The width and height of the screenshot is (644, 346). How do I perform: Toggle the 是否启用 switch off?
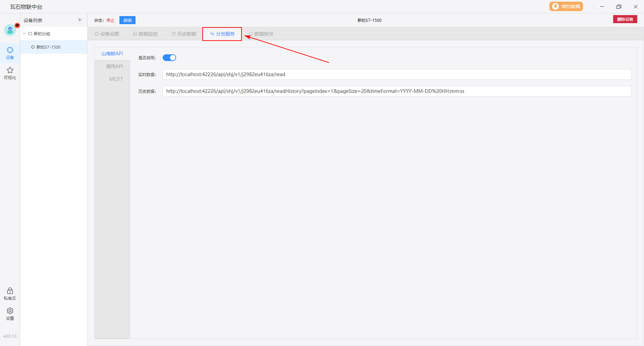coord(169,58)
